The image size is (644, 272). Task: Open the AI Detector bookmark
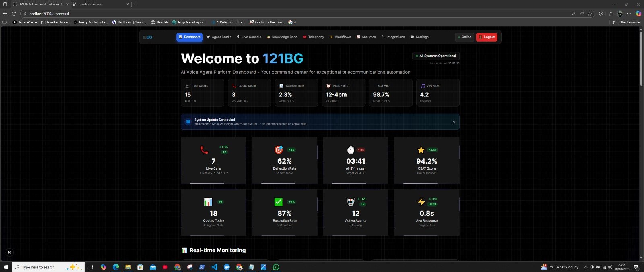pos(228,22)
